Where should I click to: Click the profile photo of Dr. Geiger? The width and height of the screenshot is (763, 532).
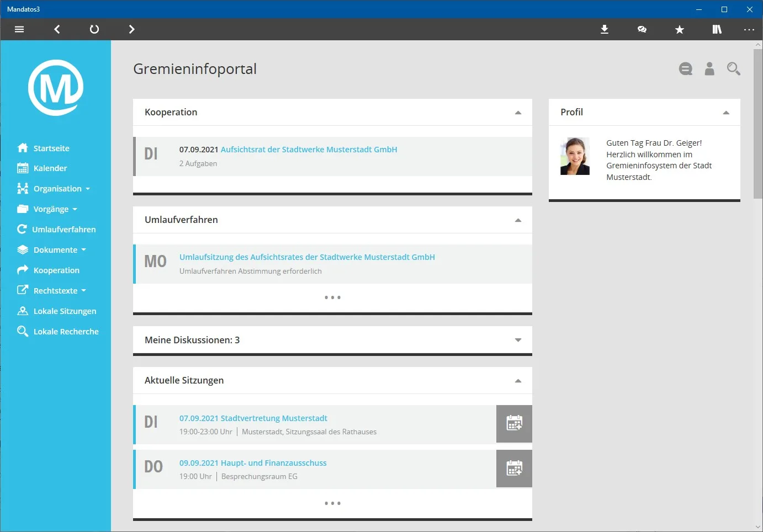click(575, 156)
